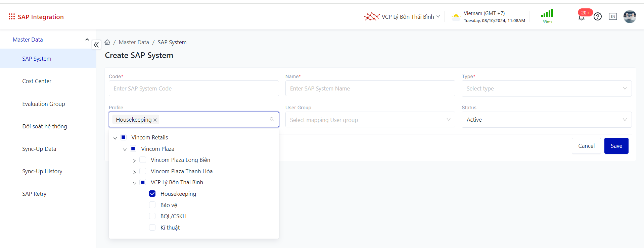
Task: Open the app grid launcher icon
Action: (12, 16)
